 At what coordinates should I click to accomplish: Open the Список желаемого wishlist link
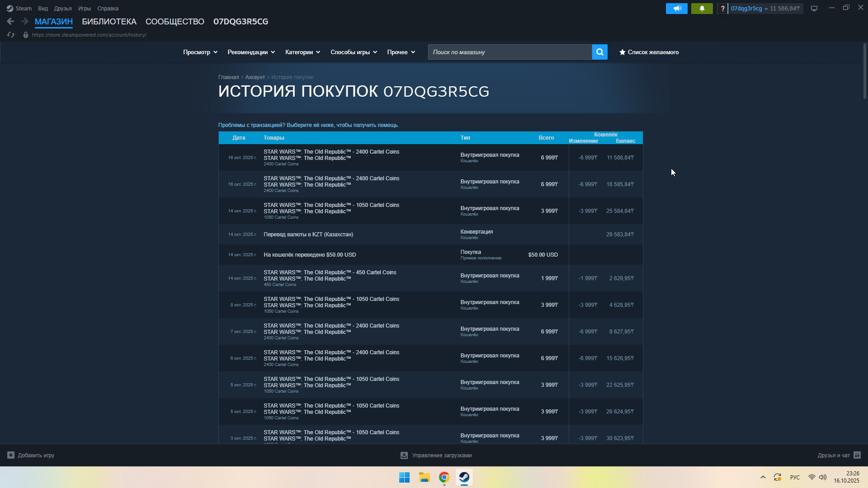pyautogui.click(x=649, y=52)
